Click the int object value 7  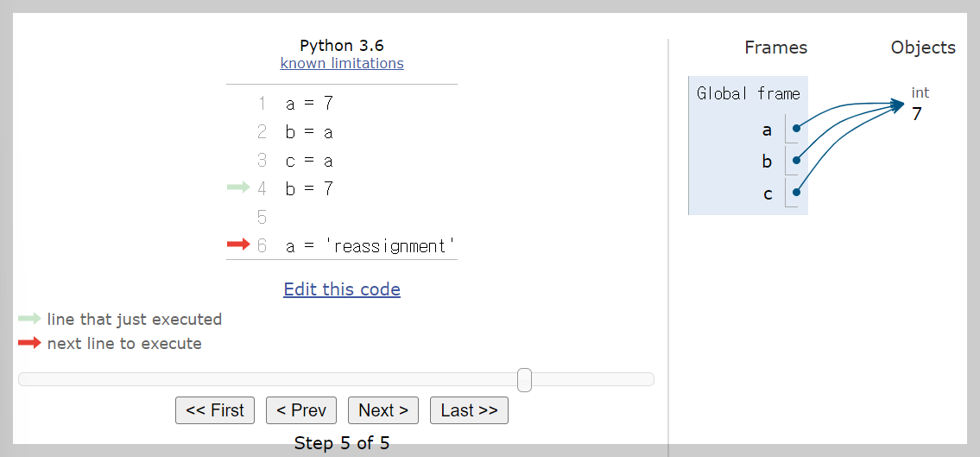pyautogui.click(x=917, y=114)
